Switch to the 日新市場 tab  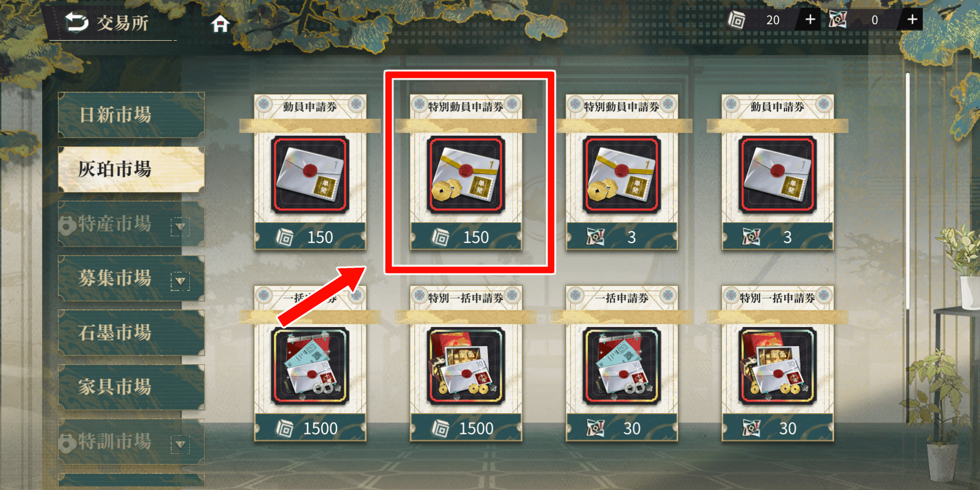pyautogui.click(x=131, y=115)
